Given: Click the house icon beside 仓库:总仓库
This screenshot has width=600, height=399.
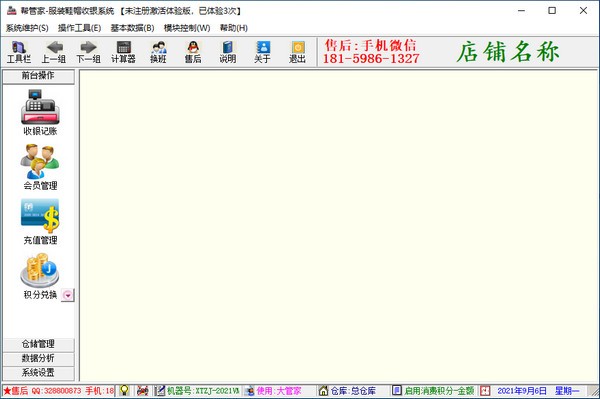Looking at the screenshot, I should point(323,391).
